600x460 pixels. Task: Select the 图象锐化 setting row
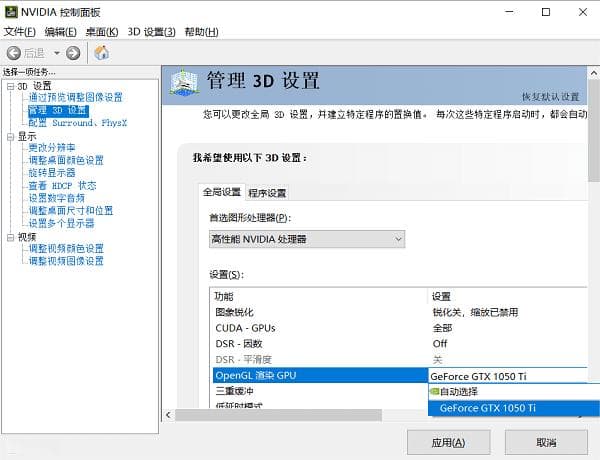(x=398, y=312)
